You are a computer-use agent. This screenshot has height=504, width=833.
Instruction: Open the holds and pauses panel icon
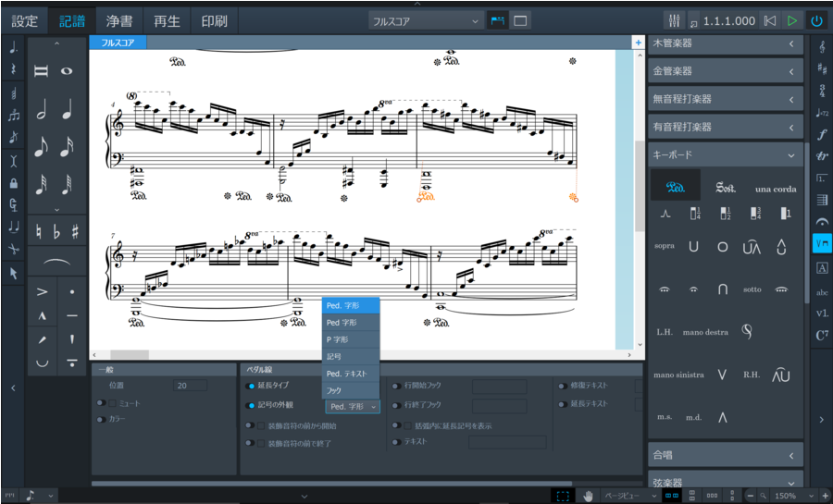822,222
